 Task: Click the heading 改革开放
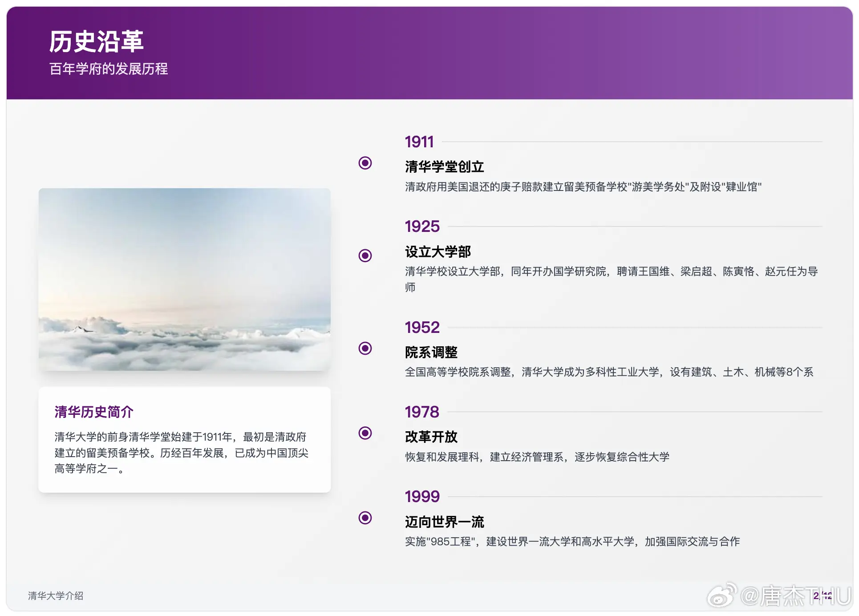tap(431, 437)
